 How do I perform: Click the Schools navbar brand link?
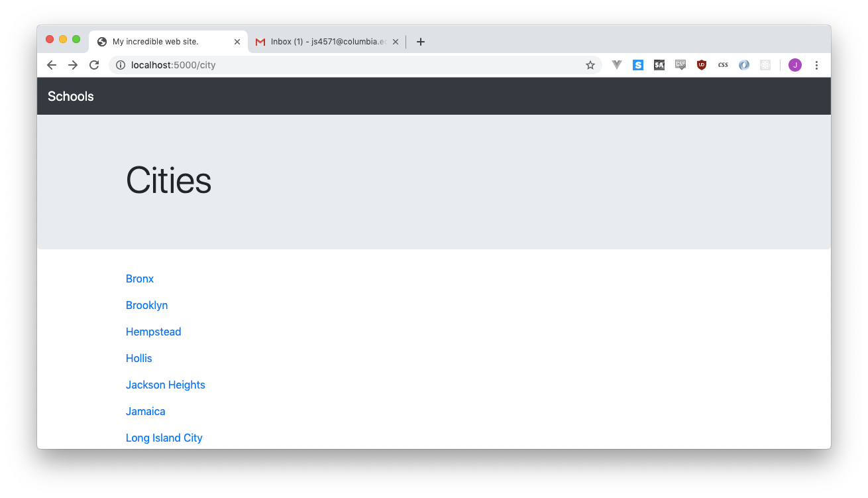(x=70, y=96)
